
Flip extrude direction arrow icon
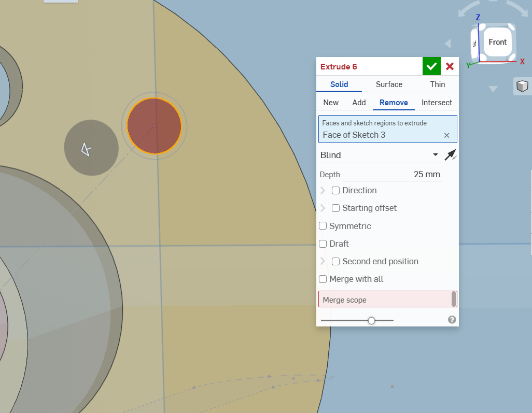click(451, 155)
